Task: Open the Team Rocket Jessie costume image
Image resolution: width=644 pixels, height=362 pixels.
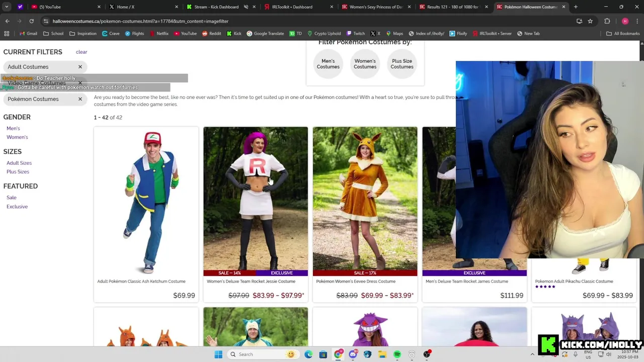Action: (256, 201)
